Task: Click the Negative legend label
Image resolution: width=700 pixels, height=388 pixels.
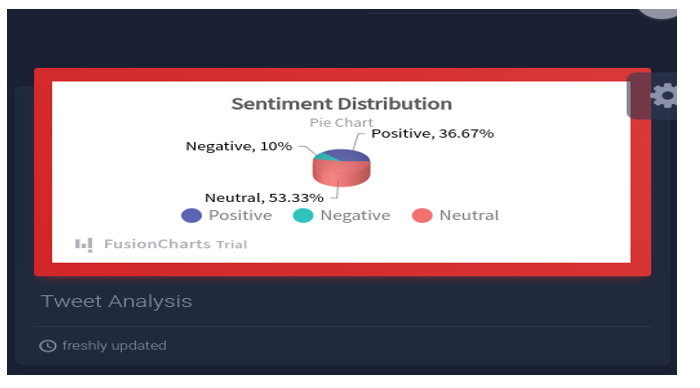Action: [355, 215]
